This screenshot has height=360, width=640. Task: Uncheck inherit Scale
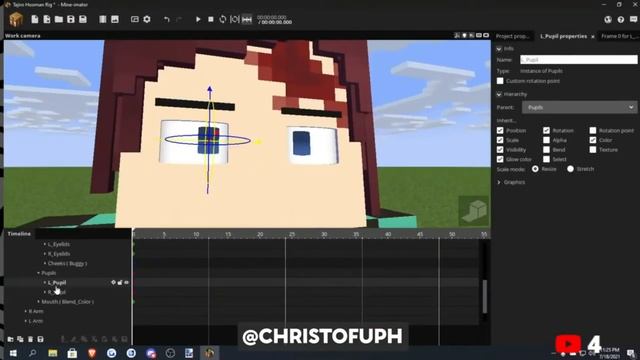[500, 140]
